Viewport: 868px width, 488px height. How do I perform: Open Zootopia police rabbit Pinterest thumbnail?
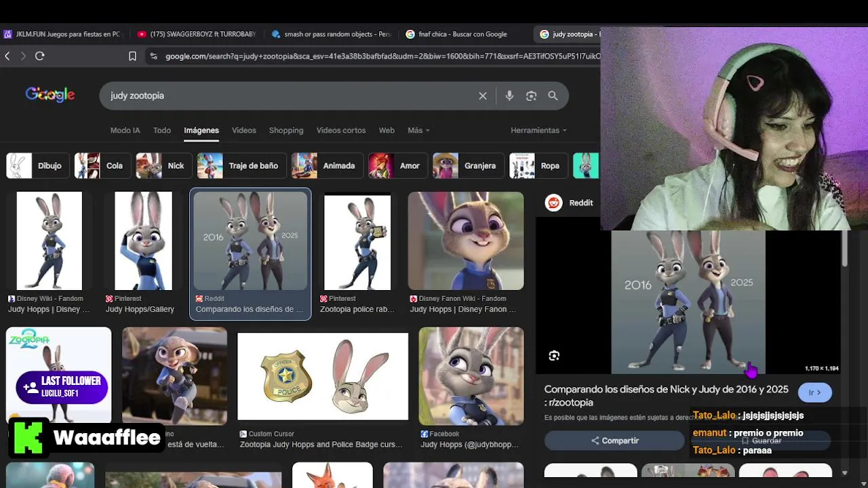tap(357, 242)
